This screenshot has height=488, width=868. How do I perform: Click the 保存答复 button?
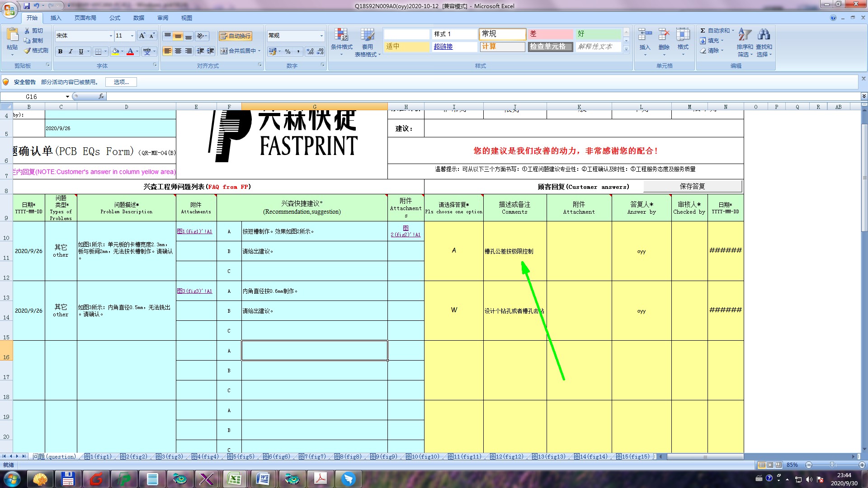coord(692,186)
